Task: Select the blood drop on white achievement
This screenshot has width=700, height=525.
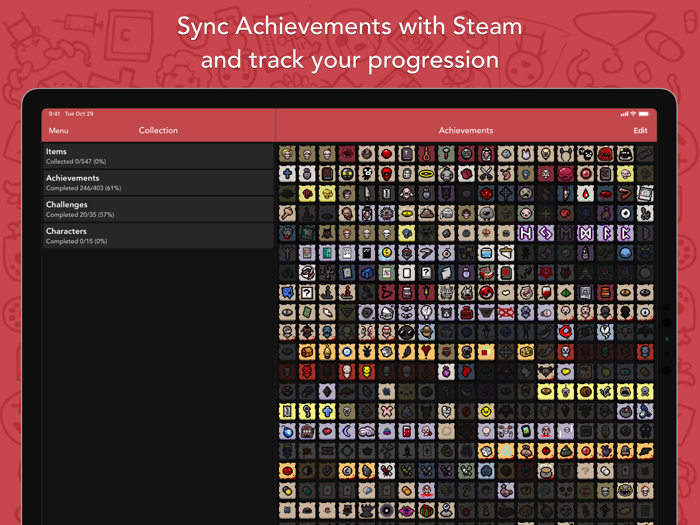Action: [x=585, y=194]
